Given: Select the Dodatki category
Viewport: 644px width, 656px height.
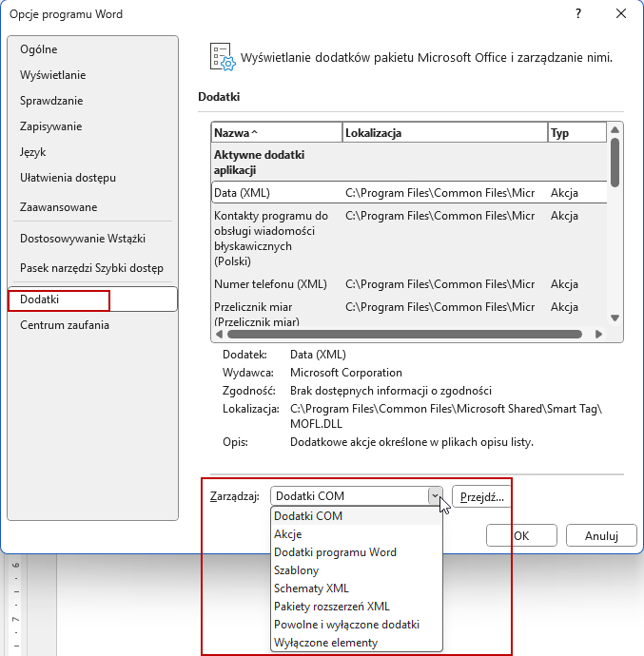Looking at the screenshot, I should tap(92, 299).
